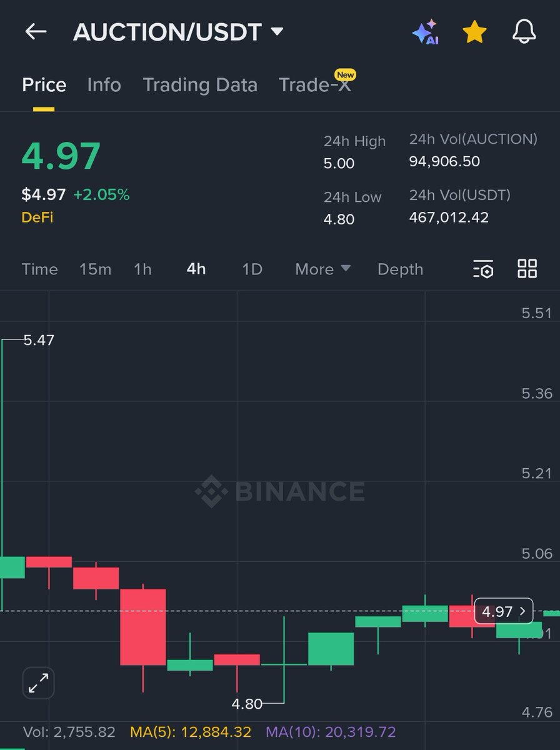Open the Trade-X tab
This screenshot has height=750, width=560.
[x=315, y=85]
